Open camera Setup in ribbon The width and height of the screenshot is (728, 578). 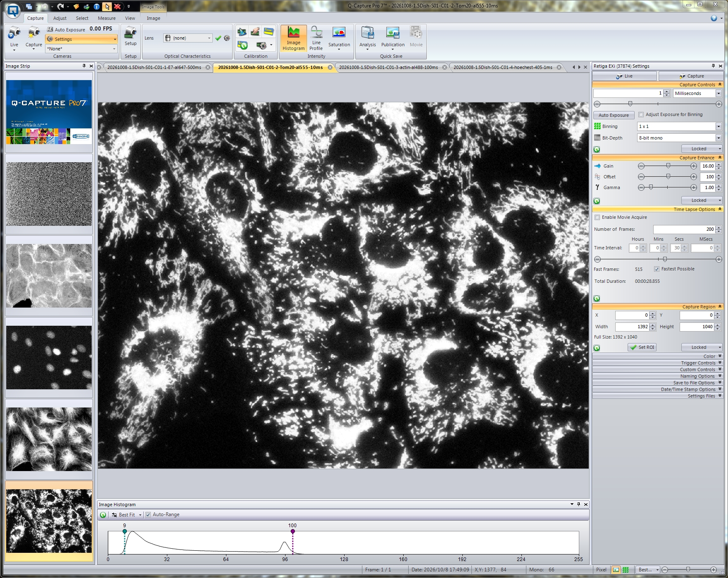(x=131, y=36)
